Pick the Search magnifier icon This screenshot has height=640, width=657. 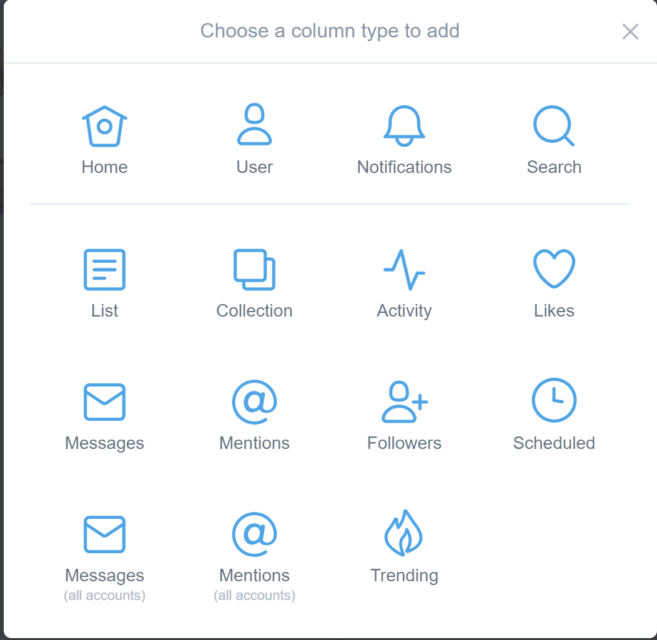(x=554, y=125)
